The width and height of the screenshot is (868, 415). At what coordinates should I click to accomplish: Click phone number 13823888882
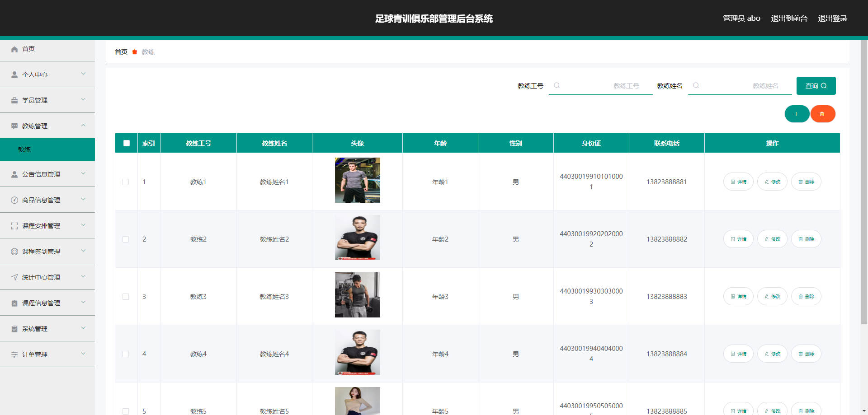666,239
